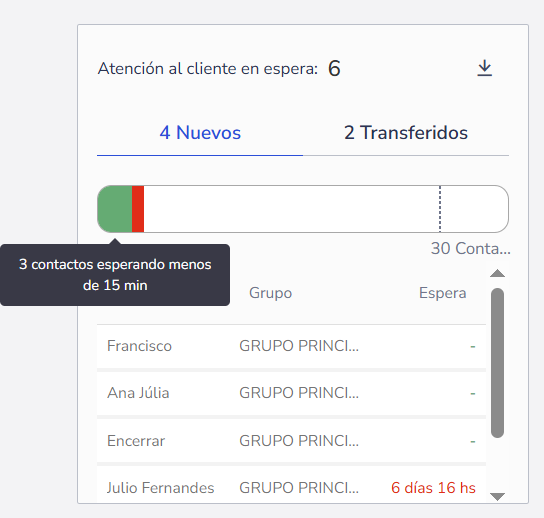Click the green segment of the waiting bar
Viewport: 544px width, 518px height.
pyautogui.click(x=115, y=209)
